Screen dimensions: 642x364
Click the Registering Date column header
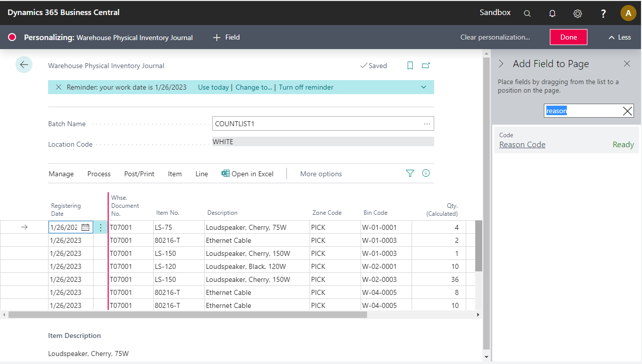click(66, 209)
